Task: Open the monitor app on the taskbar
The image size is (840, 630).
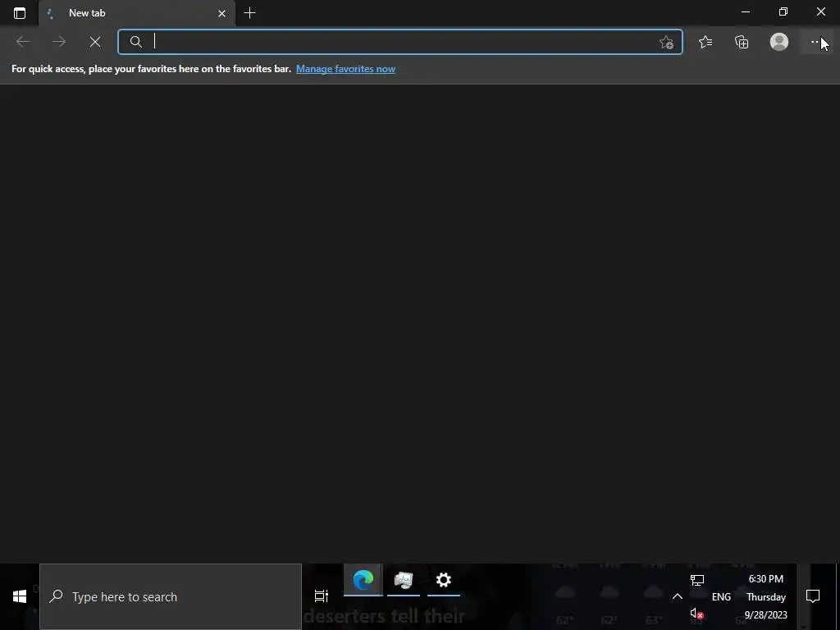Action: click(x=404, y=580)
